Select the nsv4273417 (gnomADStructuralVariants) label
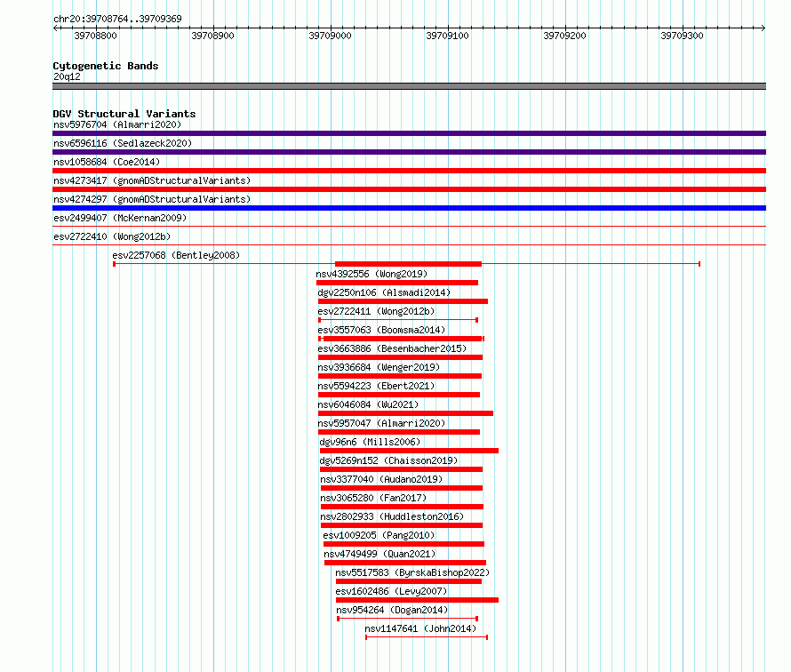 (152, 180)
